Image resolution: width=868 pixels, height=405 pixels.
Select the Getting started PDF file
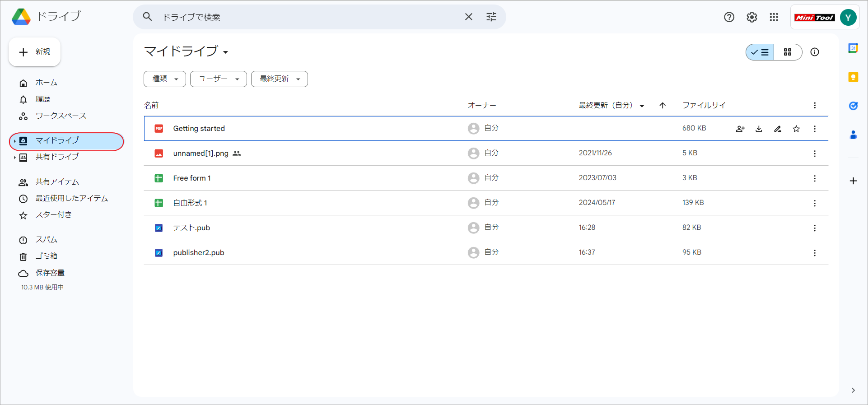pyautogui.click(x=486, y=129)
